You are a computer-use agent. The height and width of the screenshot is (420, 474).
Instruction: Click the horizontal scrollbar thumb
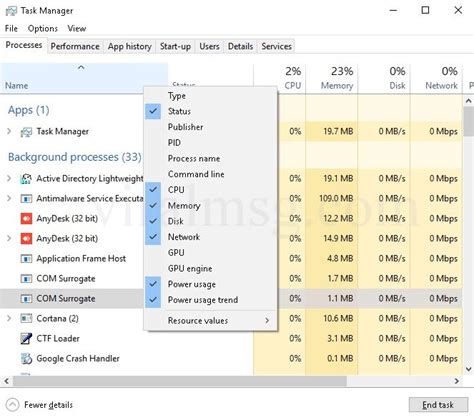pyautogui.click(x=180, y=381)
